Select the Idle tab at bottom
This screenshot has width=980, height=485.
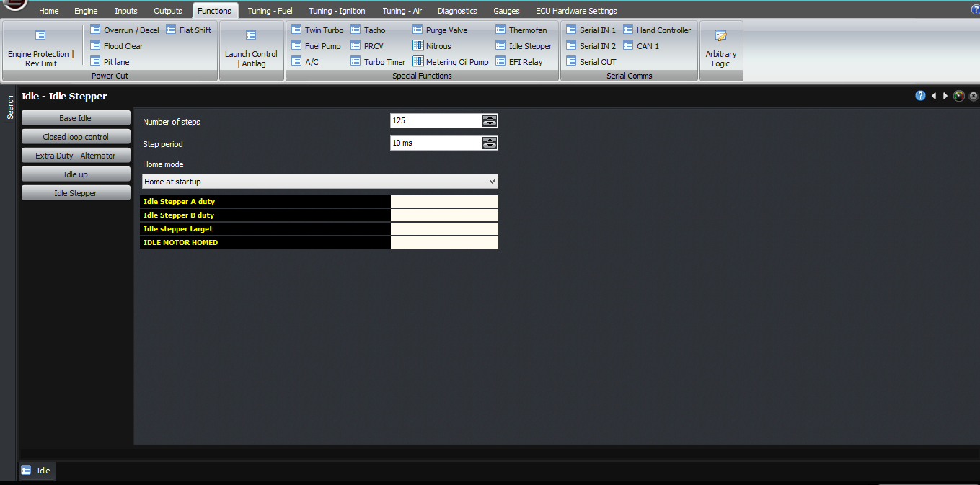pyautogui.click(x=37, y=471)
